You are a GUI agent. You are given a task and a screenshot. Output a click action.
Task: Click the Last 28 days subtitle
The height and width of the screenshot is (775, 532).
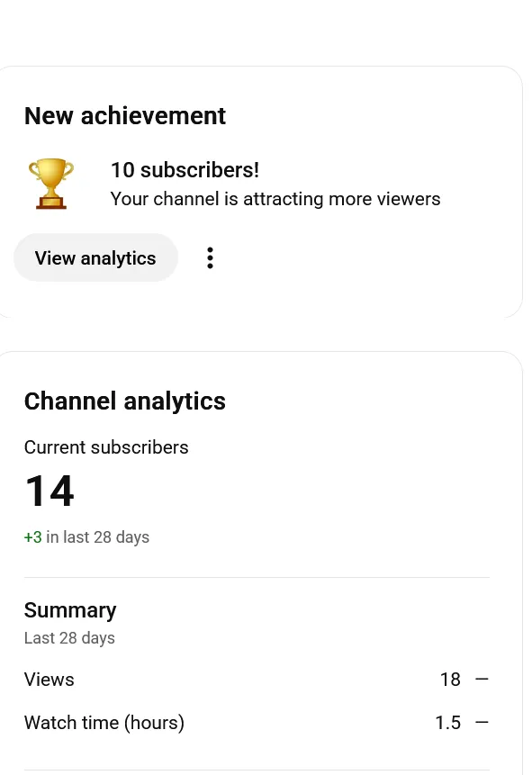pos(69,638)
